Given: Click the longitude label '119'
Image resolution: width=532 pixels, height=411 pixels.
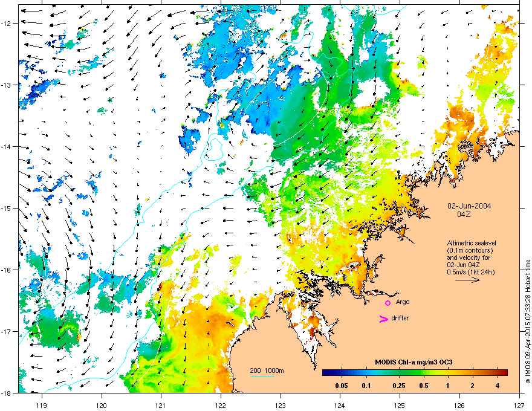Looking at the screenshot, I should 42,405.
